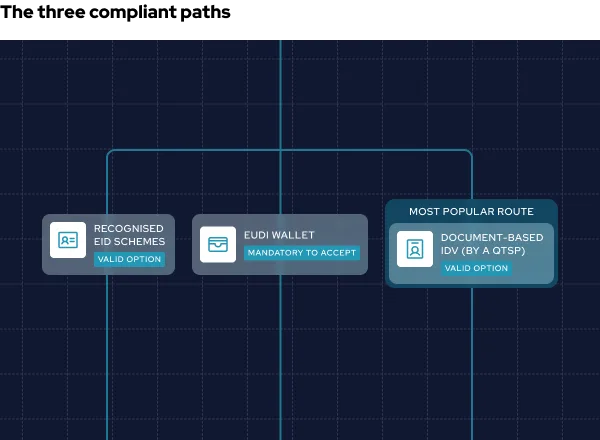Click the 'Document-Based IDV (by a QTSP)' text
600x440 pixels.
tap(492, 244)
